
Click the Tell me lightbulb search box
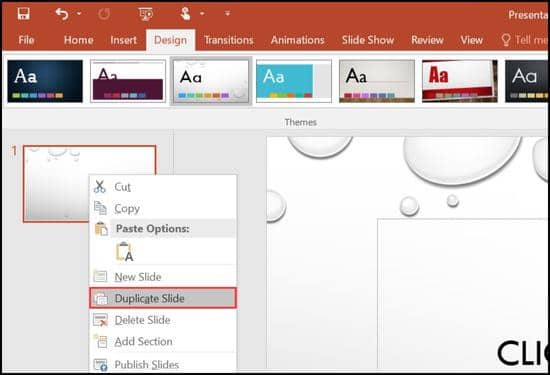(x=524, y=40)
